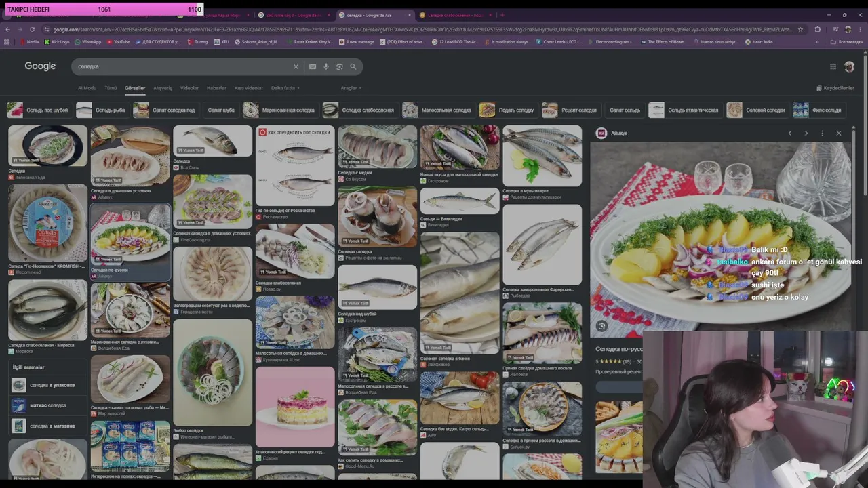Open Селедка в мультиварке image result

542,156
